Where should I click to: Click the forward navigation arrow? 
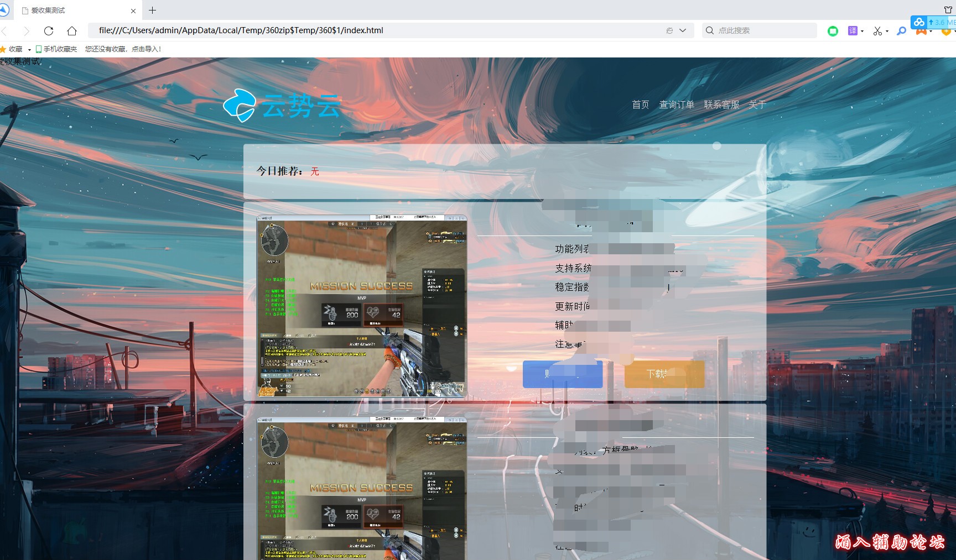[x=26, y=31]
